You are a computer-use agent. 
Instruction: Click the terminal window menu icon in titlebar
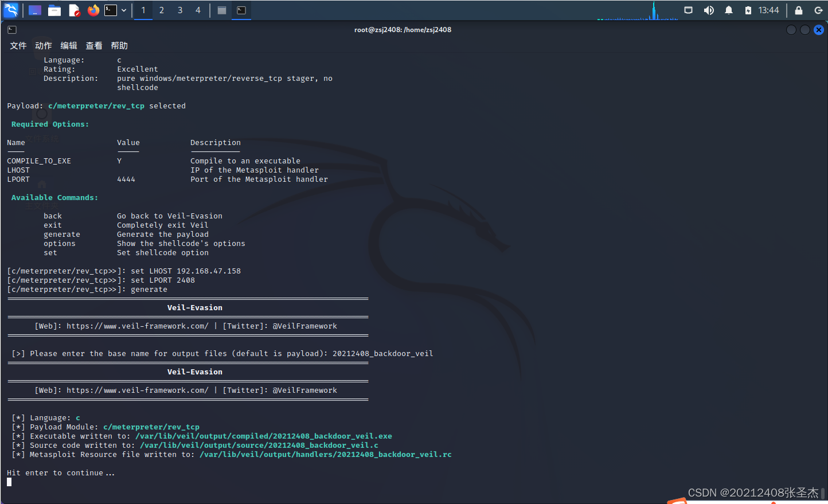pyautogui.click(x=12, y=30)
